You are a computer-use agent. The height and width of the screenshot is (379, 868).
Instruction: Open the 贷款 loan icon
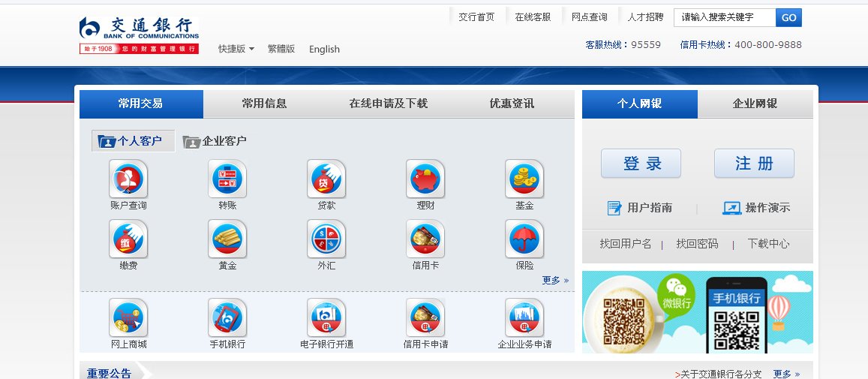(x=326, y=179)
